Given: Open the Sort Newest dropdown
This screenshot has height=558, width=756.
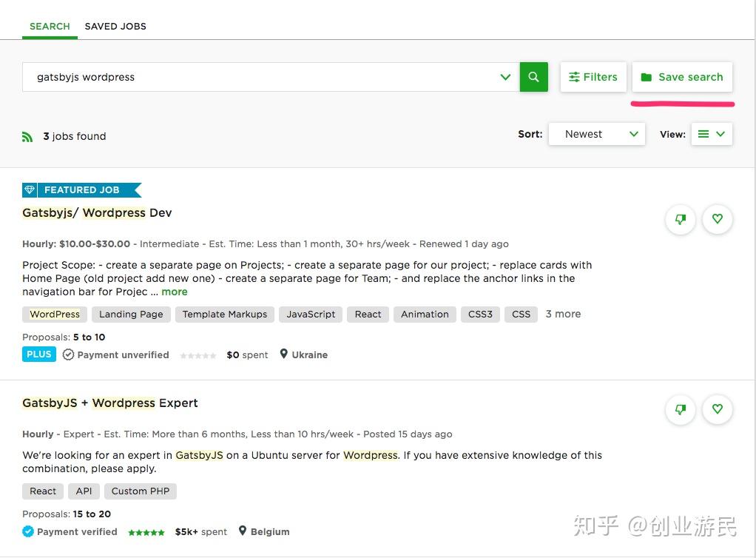Looking at the screenshot, I should 597,134.
